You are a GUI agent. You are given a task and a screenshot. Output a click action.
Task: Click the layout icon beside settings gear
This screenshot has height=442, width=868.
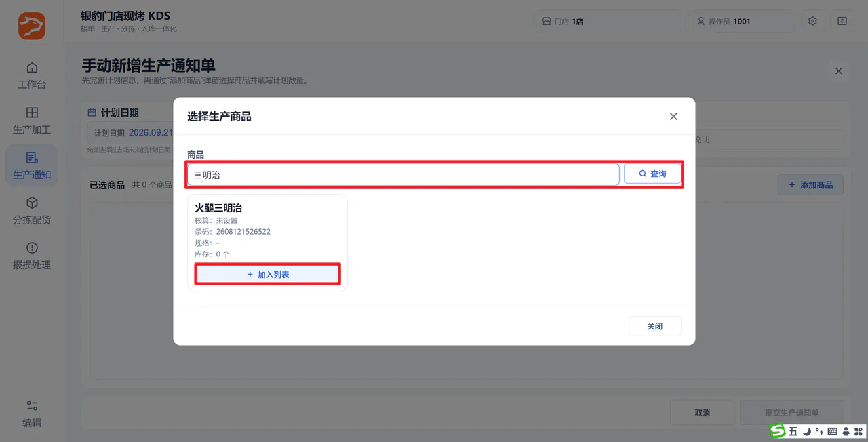[842, 21]
